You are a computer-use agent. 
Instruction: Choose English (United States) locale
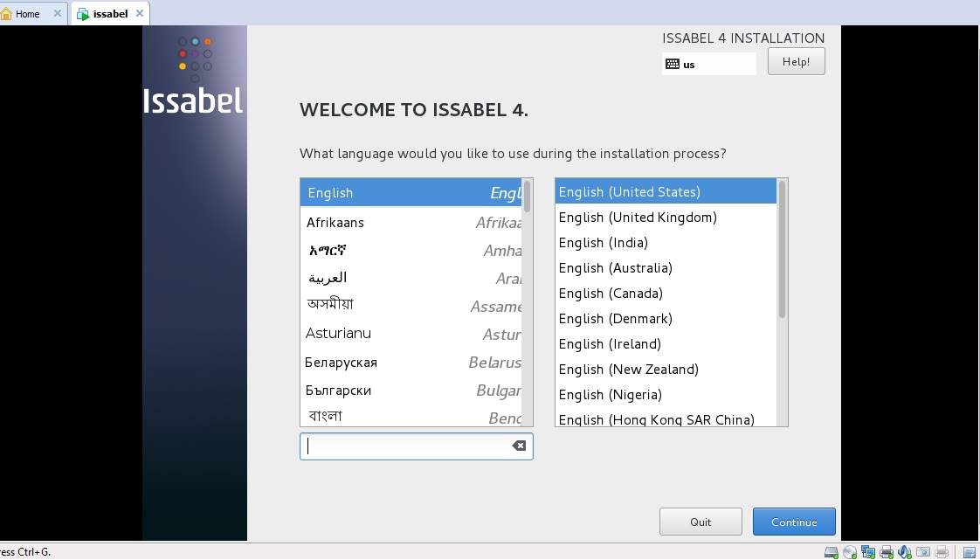tap(666, 192)
